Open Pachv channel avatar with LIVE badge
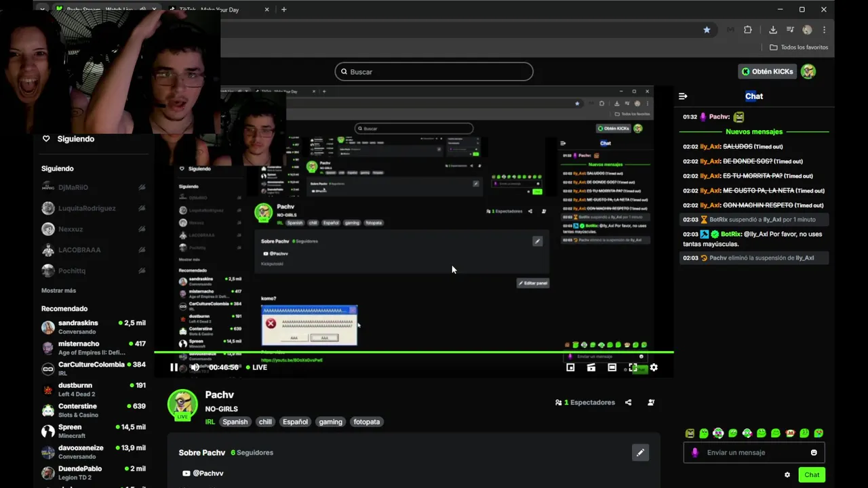 pos(182,405)
